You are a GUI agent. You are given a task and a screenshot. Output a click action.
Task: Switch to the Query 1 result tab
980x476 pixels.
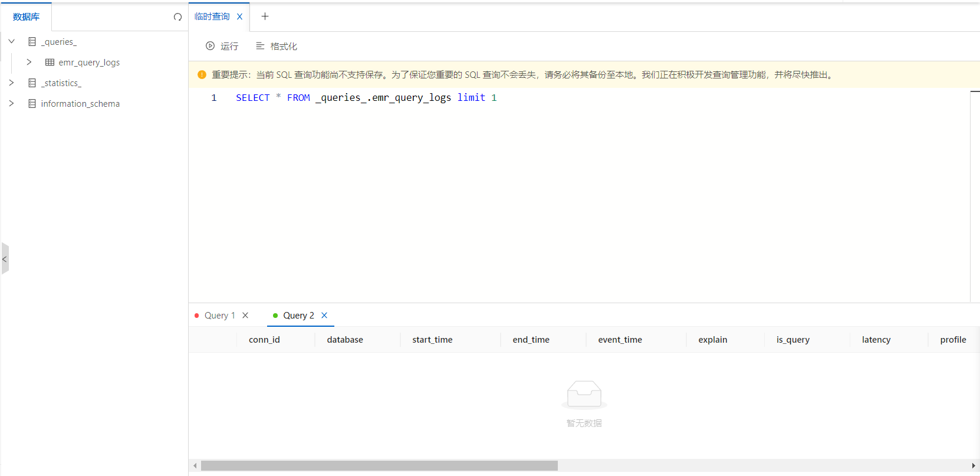tap(219, 316)
